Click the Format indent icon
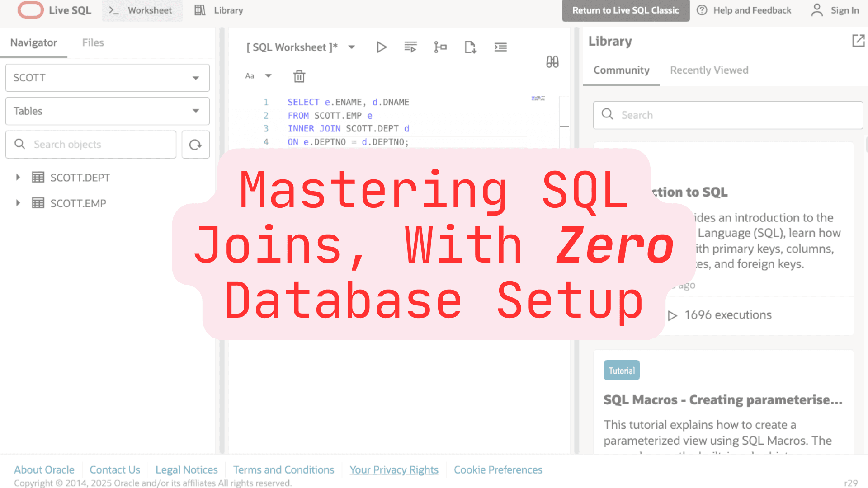Viewport: 868px width, 488px height. pyautogui.click(x=500, y=47)
